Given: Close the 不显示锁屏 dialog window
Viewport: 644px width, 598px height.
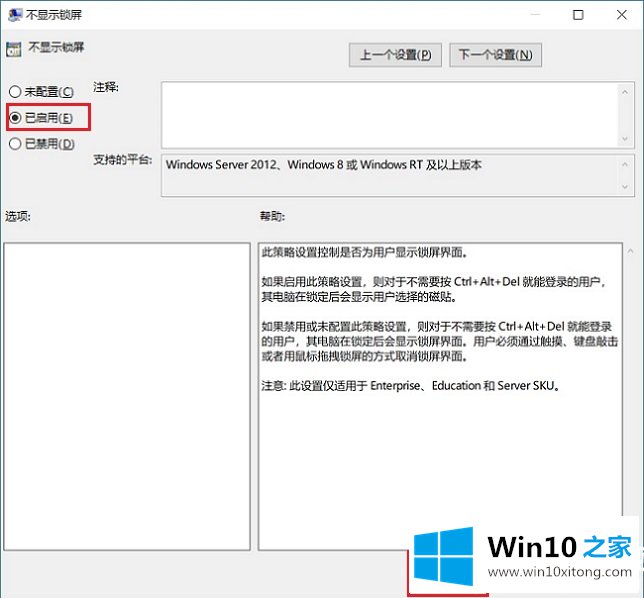Looking at the screenshot, I should pos(622,15).
